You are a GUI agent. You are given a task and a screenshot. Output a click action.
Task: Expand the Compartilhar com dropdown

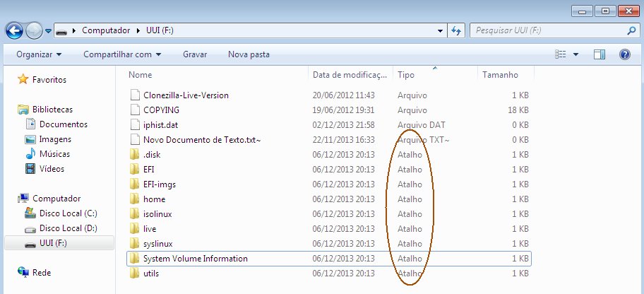(122, 54)
